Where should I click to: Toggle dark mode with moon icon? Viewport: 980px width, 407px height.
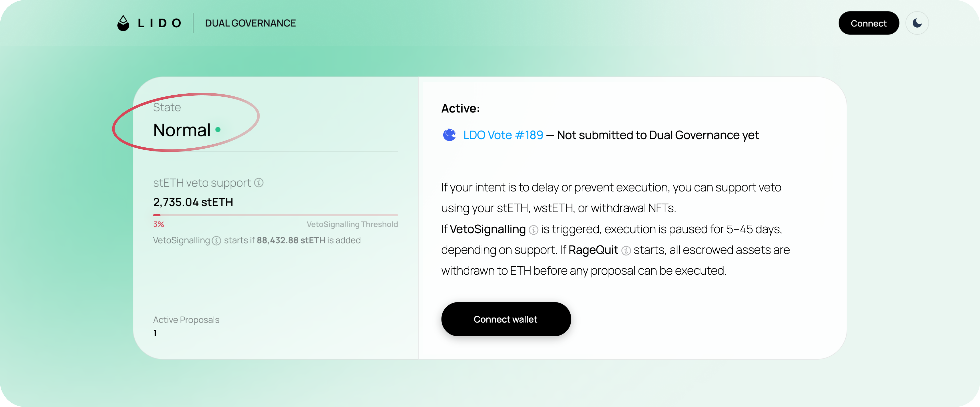[x=917, y=23]
